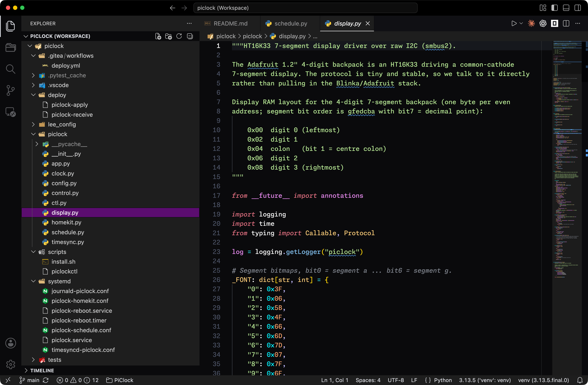The height and width of the screenshot is (385, 588).
Task: Open the Explorer view in activity bar
Action: click(x=10, y=26)
